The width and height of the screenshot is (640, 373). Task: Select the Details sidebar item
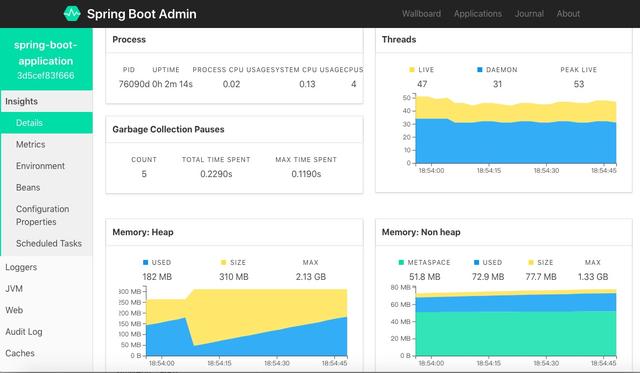coord(47,123)
